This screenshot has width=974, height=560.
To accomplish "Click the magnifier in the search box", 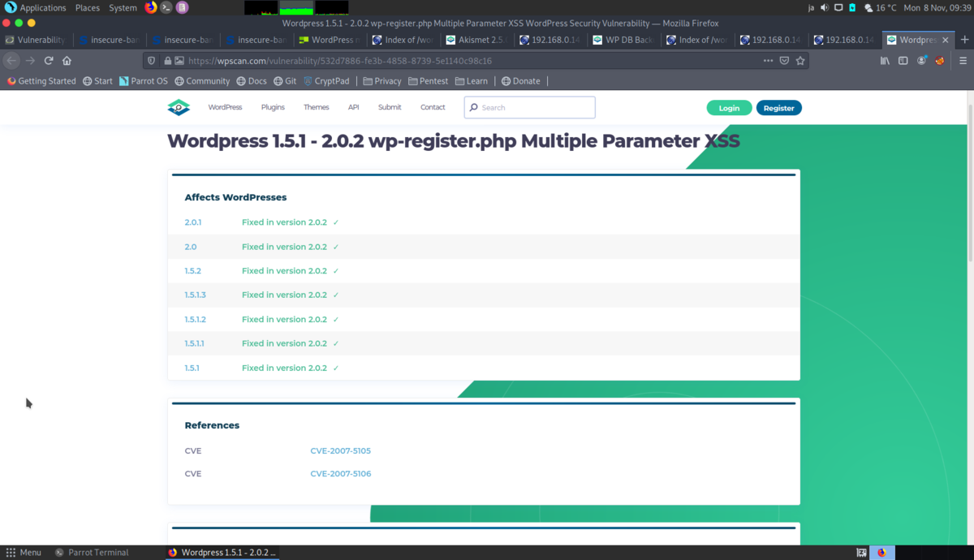I will [474, 107].
